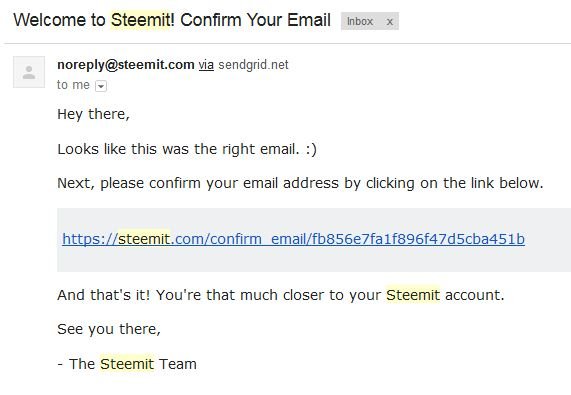Expand recipient details arrow beside 'to me'

pyautogui.click(x=101, y=86)
